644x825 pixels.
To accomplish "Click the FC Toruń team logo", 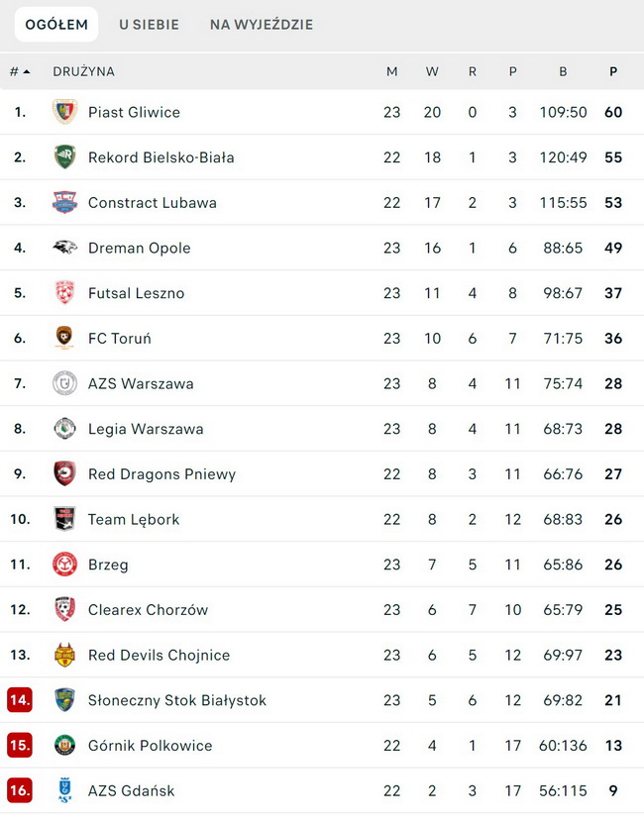I will click(x=64, y=339).
